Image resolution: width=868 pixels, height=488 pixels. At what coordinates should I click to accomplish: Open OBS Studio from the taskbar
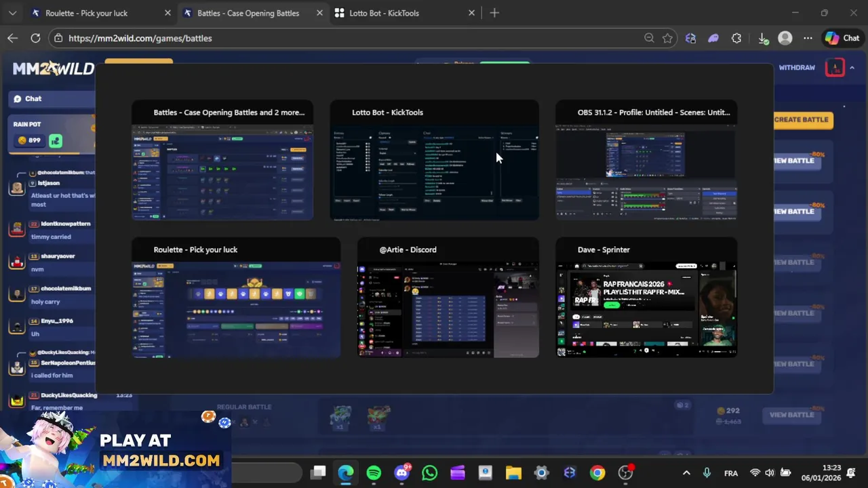(x=625, y=472)
